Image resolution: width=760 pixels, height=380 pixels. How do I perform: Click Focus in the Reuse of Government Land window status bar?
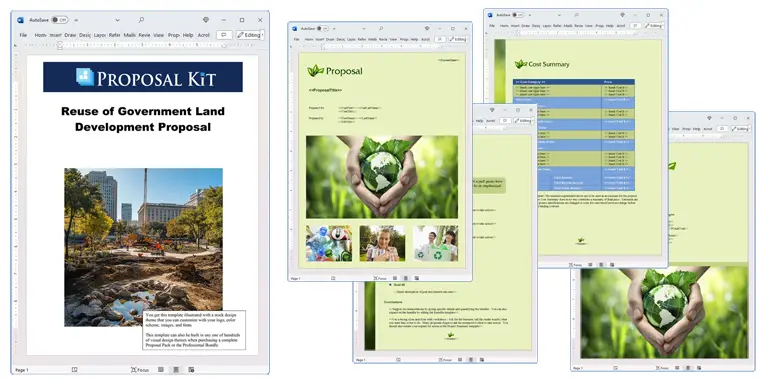coord(140,370)
